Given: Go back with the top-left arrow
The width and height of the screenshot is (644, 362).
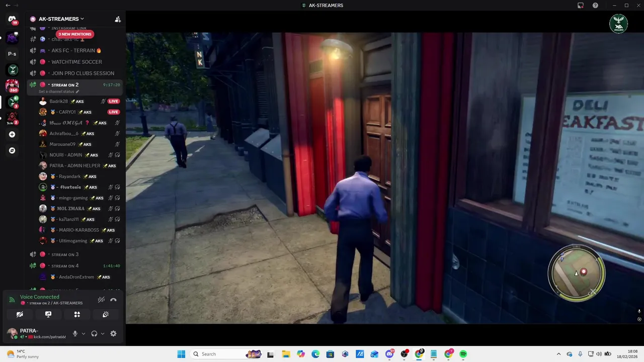Looking at the screenshot, I should tap(8, 5).
